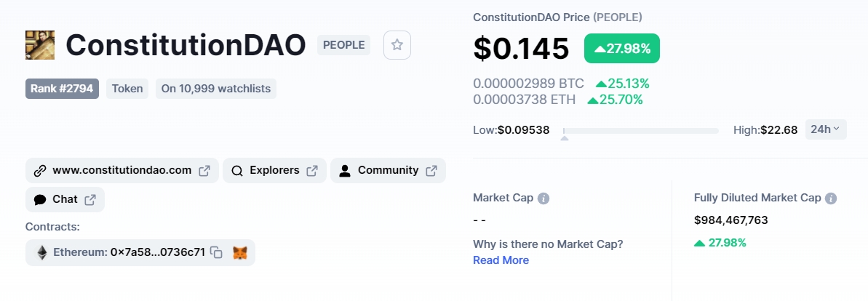This screenshot has width=868, height=301.
Task: Add token to MetaMask via fox icon
Action: [x=239, y=252]
